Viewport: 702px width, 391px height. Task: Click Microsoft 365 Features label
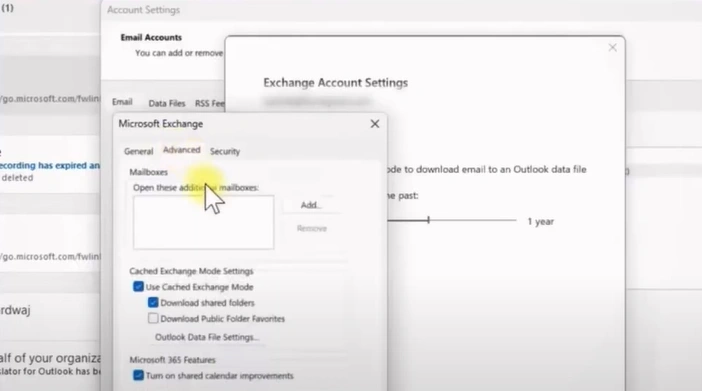(172, 360)
